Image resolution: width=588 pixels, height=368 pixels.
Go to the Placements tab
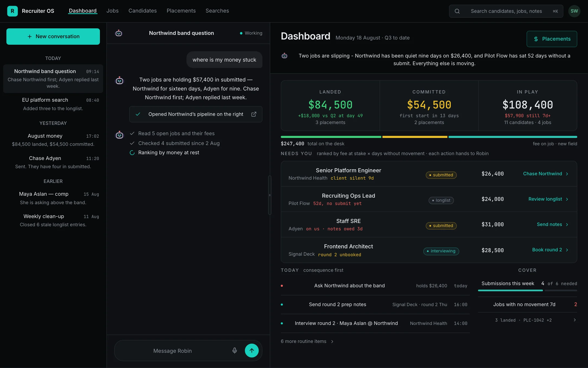(181, 11)
